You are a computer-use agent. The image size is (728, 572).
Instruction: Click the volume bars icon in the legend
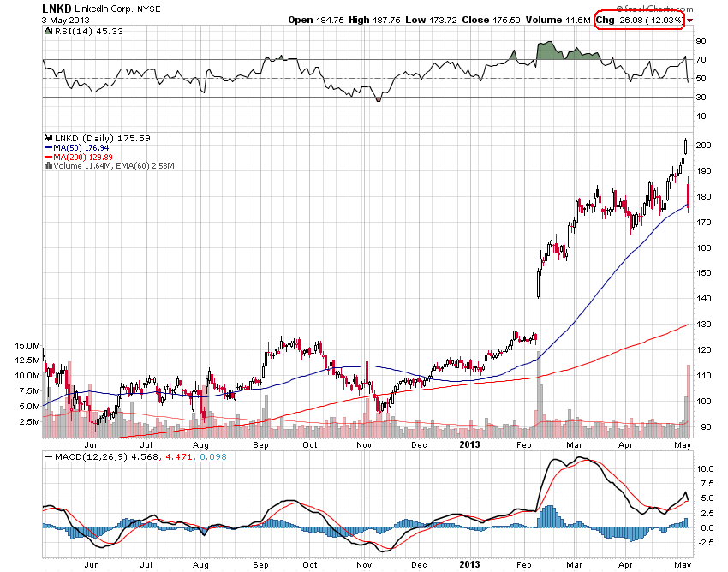click(48, 166)
